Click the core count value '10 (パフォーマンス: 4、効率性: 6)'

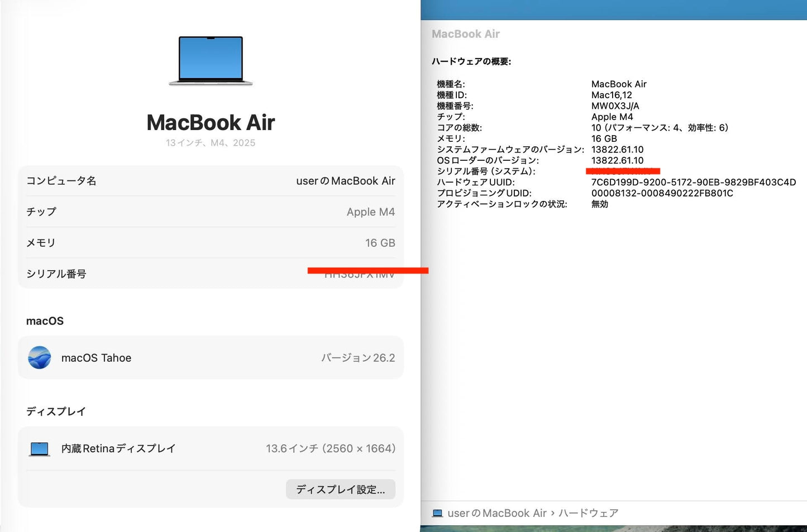660,128
